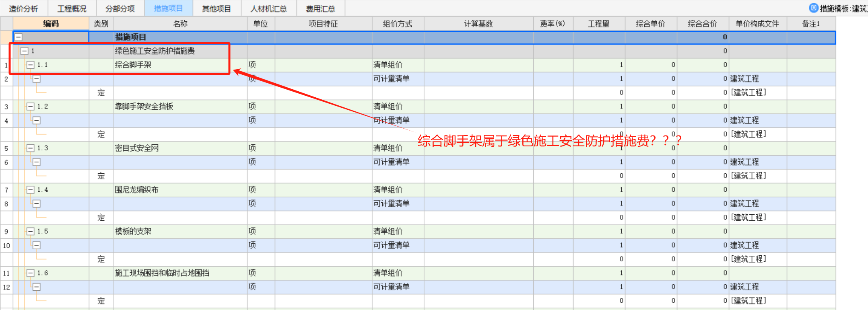This screenshot has width=868, height=310.
Task: Collapse item 1.3 密目式安全网
Action: [31, 148]
